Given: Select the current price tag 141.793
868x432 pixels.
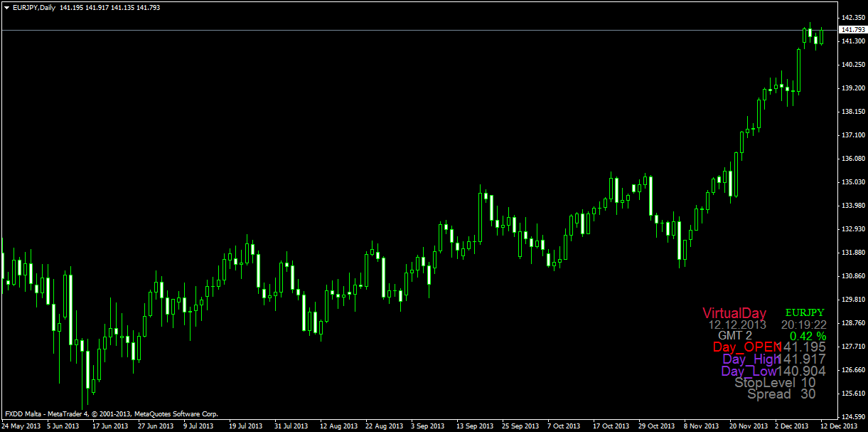Looking at the screenshot, I should click(x=852, y=30).
